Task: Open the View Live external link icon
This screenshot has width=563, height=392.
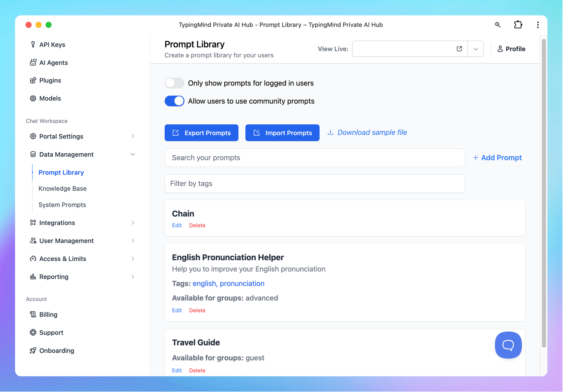Action: pos(459,48)
